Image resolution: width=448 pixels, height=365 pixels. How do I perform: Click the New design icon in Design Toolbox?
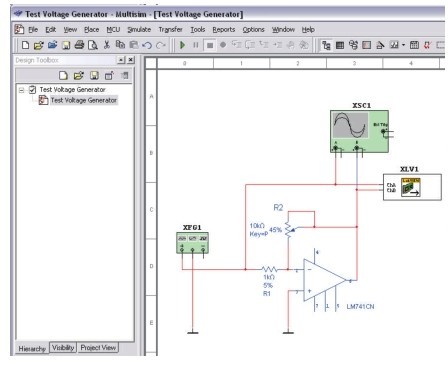63,76
